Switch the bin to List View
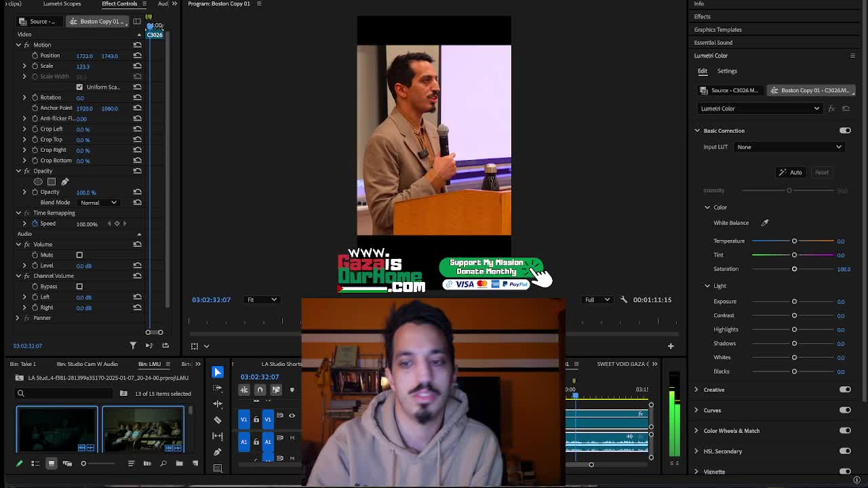This screenshot has height=488, width=868. pos(35,464)
